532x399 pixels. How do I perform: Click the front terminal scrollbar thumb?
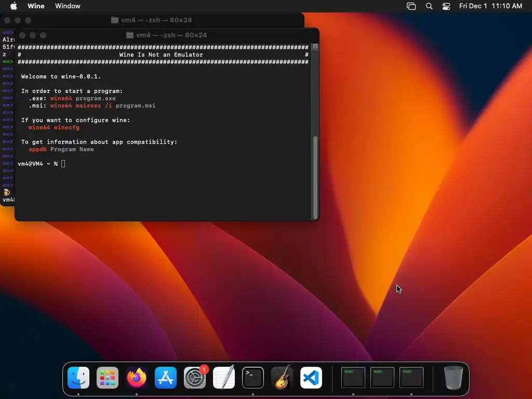click(x=315, y=177)
